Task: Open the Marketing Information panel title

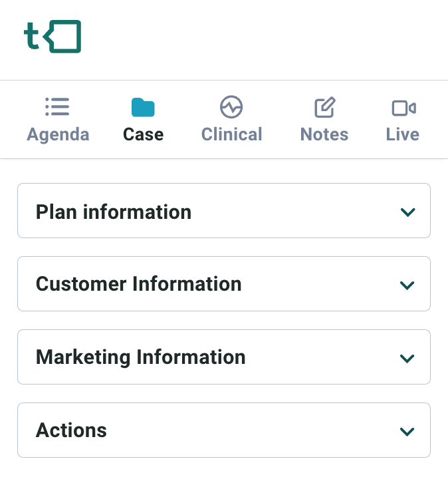Action: tap(141, 357)
